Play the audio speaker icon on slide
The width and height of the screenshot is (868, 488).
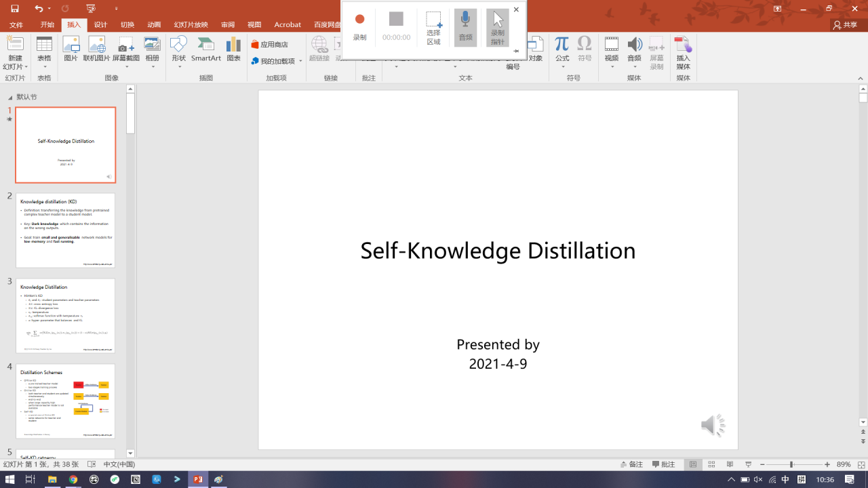pos(712,425)
